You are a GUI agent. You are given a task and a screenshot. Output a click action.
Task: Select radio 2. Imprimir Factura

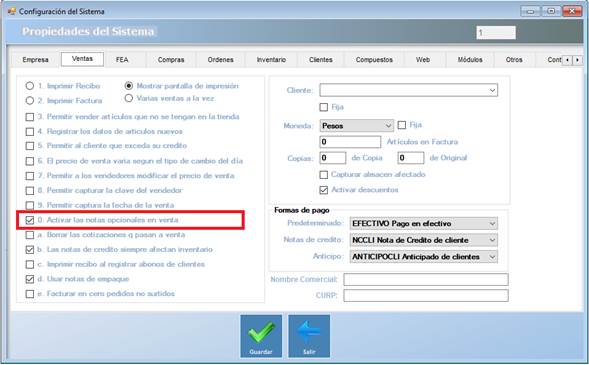pyautogui.click(x=30, y=101)
